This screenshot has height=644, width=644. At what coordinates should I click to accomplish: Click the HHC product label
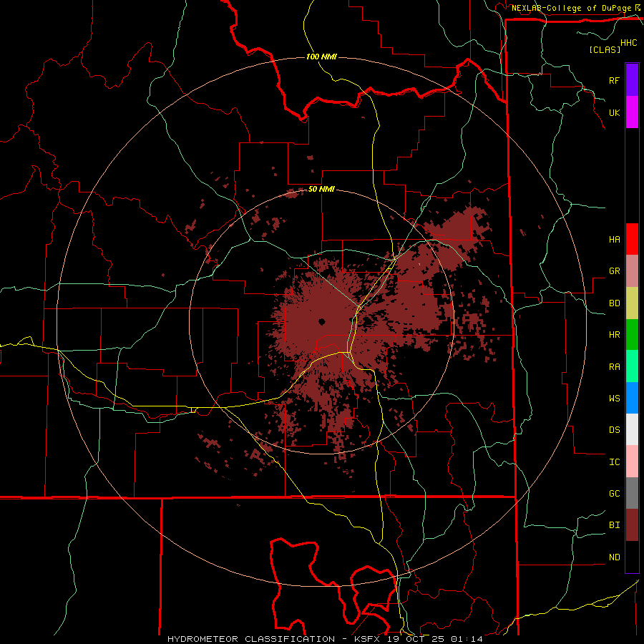[628, 43]
